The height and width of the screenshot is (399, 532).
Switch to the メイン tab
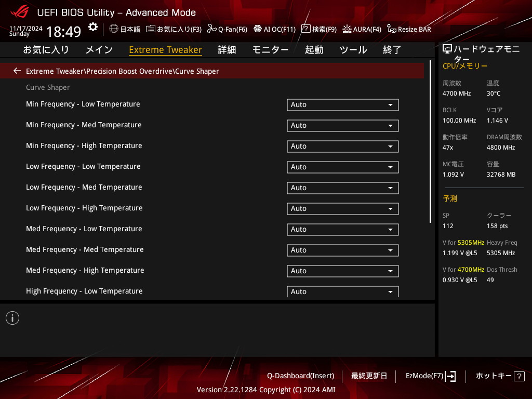click(x=99, y=49)
